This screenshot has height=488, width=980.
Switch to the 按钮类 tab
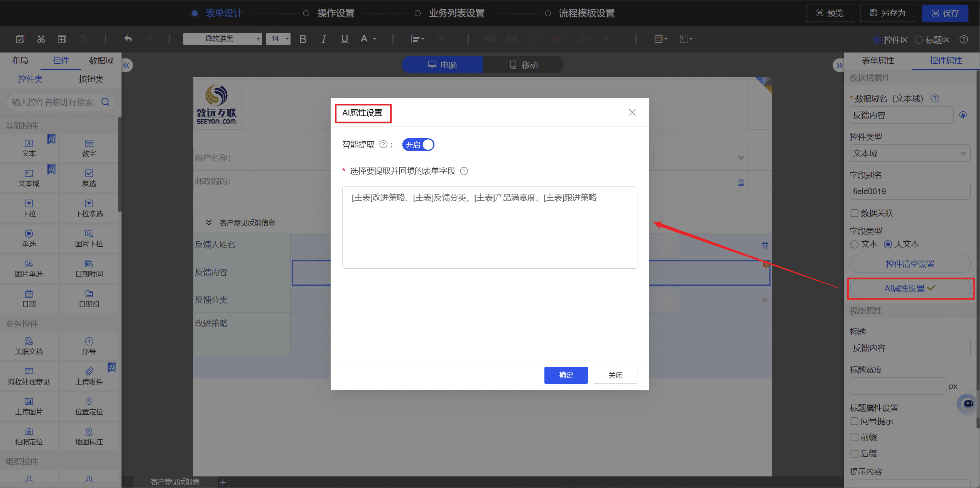pyautogui.click(x=91, y=79)
